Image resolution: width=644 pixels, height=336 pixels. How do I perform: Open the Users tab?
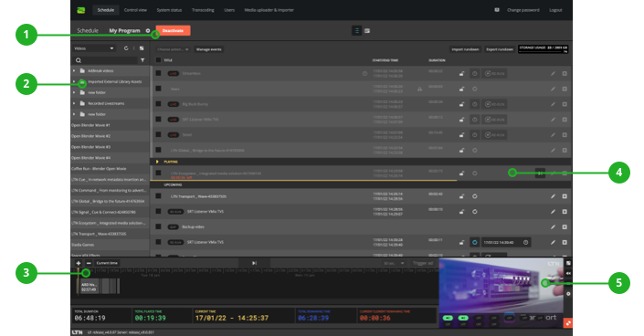229,10
